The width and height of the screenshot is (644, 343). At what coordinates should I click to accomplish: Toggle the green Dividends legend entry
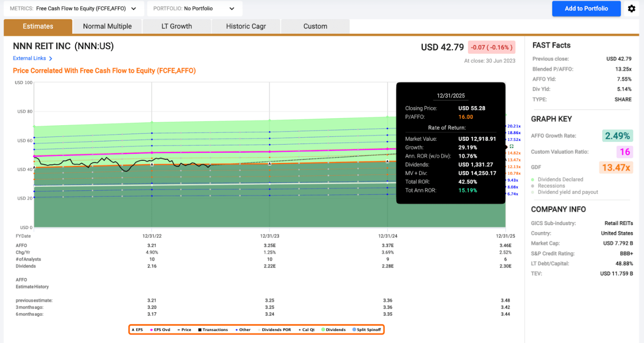pyautogui.click(x=333, y=330)
